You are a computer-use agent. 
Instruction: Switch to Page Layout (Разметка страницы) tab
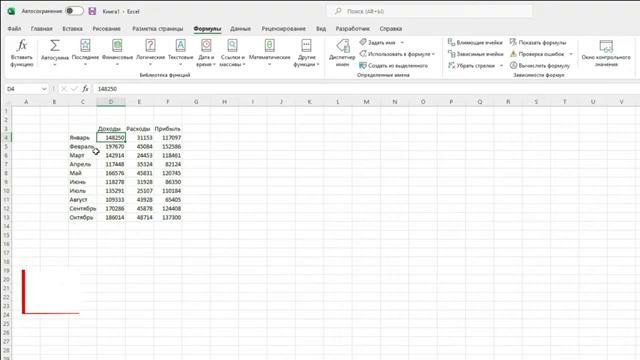(x=158, y=29)
